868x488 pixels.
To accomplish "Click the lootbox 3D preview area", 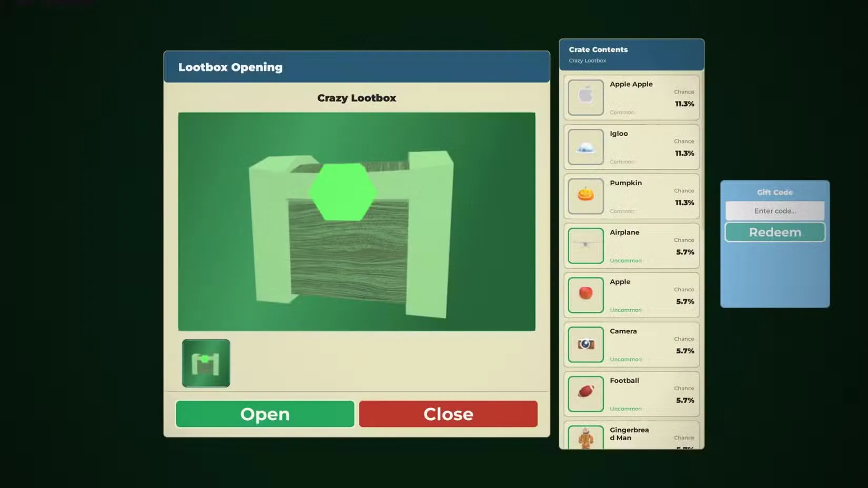I will pyautogui.click(x=357, y=221).
